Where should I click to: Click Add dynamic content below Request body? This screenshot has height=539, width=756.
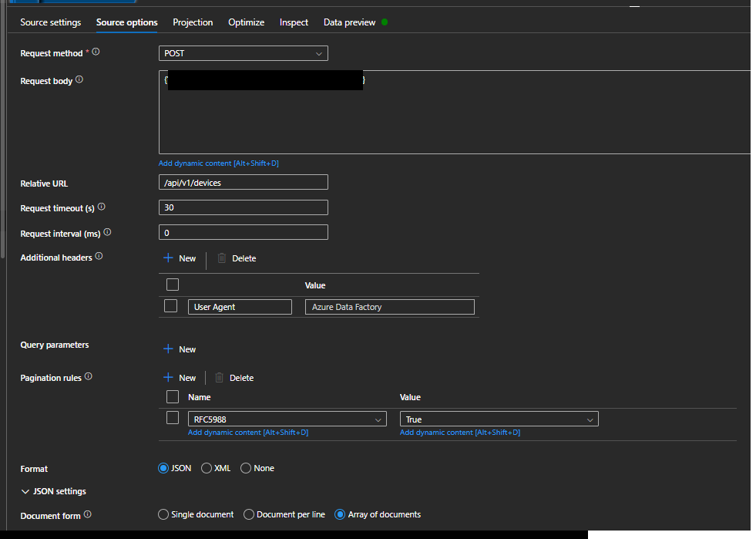(x=219, y=163)
